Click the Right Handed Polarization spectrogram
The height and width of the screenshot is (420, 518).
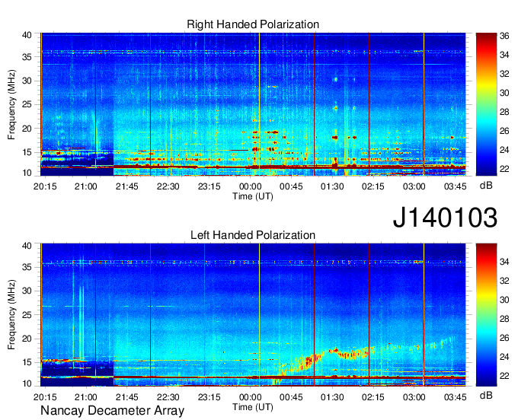click(253, 104)
